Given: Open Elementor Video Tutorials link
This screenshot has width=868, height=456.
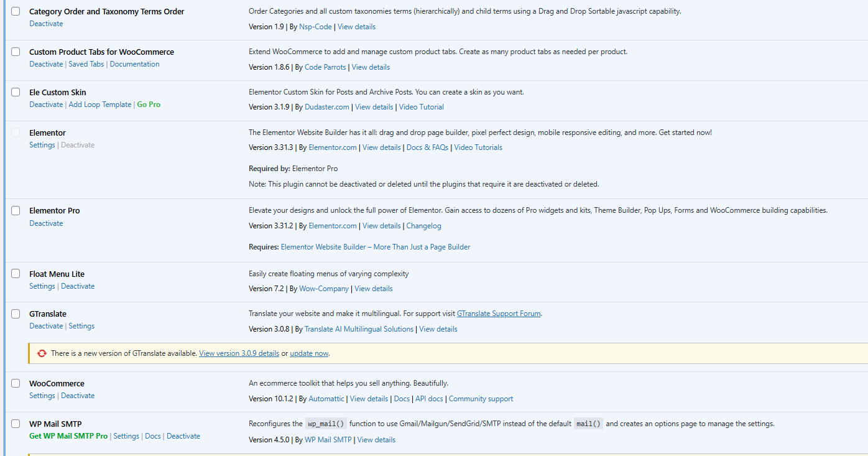Looking at the screenshot, I should tap(478, 147).
